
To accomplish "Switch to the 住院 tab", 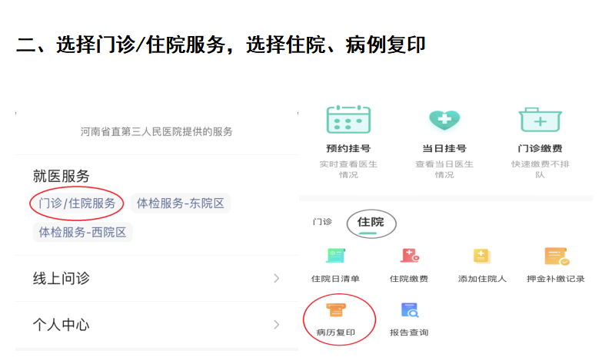I will [371, 222].
